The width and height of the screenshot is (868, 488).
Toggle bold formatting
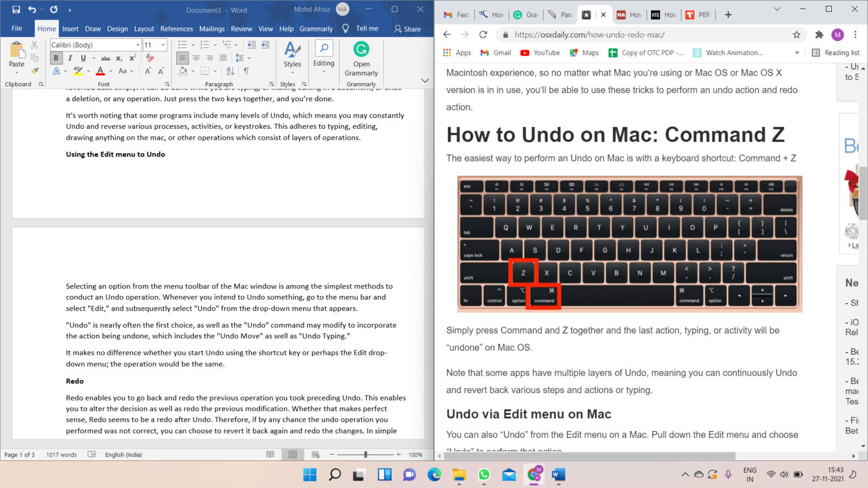(x=55, y=58)
